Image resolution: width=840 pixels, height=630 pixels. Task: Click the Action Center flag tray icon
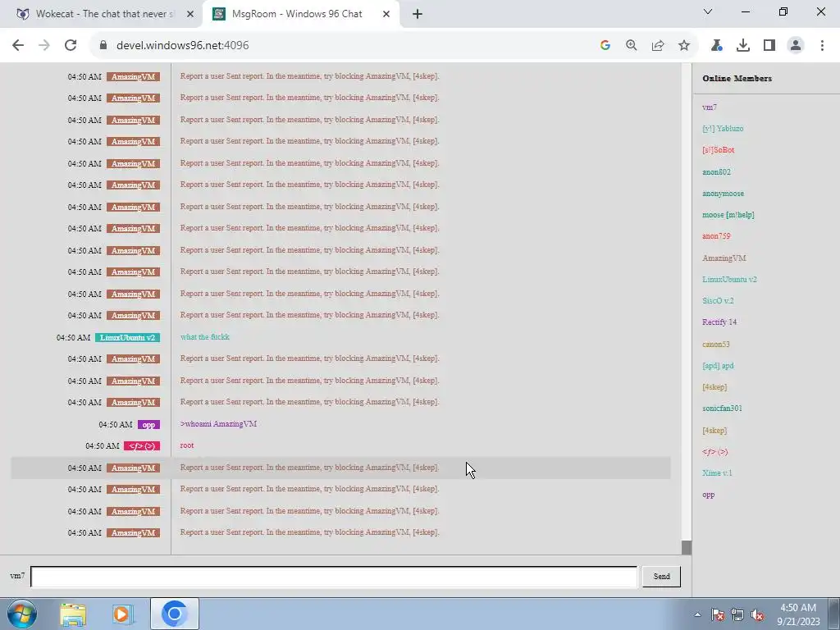click(718, 614)
